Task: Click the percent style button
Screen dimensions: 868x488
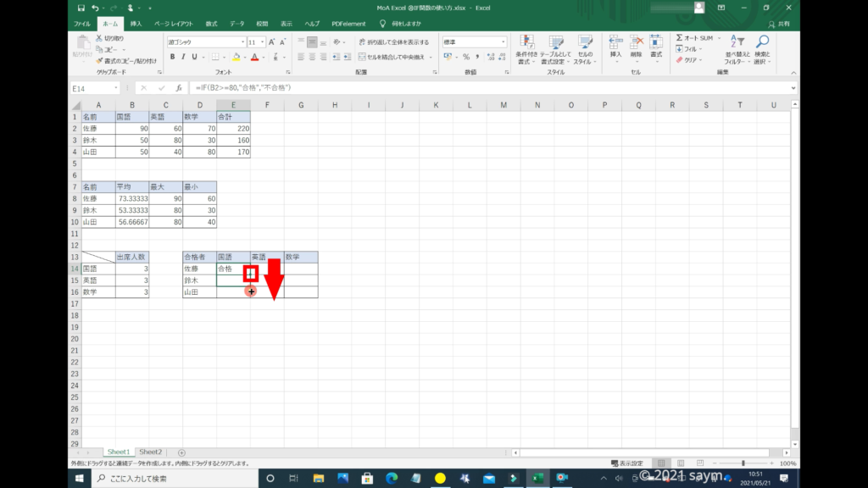Action: 465,57
